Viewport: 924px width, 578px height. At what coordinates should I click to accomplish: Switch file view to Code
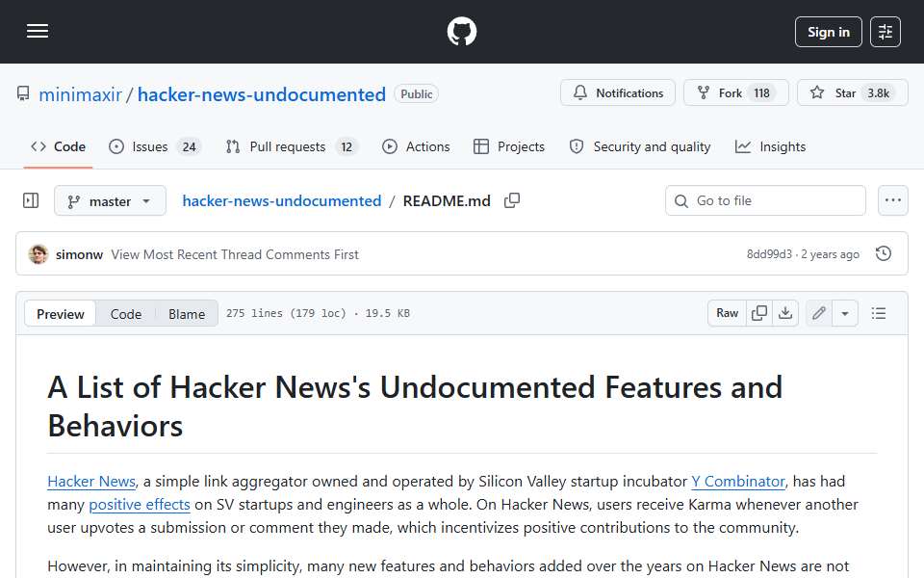[125, 314]
